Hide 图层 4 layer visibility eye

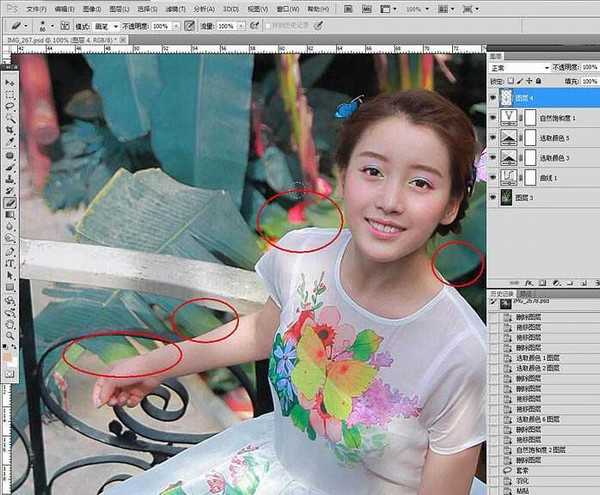pyautogui.click(x=493, y=97)
